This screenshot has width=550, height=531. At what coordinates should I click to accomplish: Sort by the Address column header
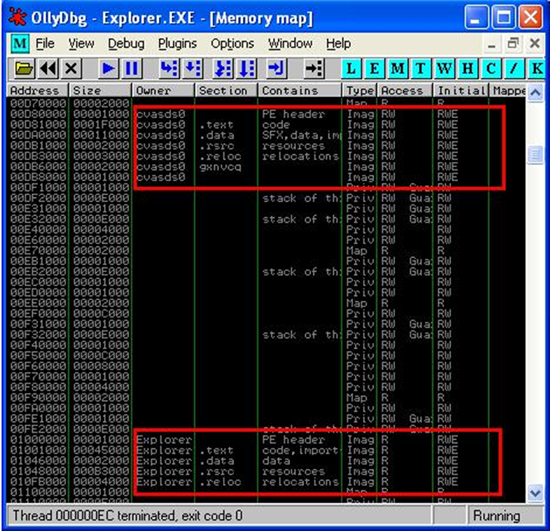point(38,90)
